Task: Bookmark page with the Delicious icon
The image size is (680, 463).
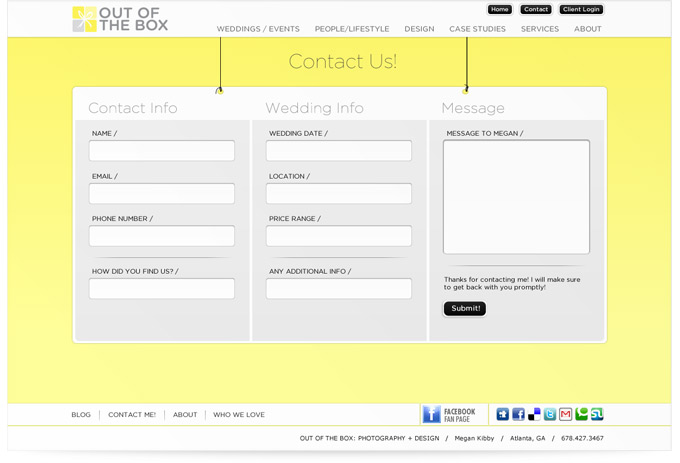Action: pyautogui.click(x=534, y=414)
